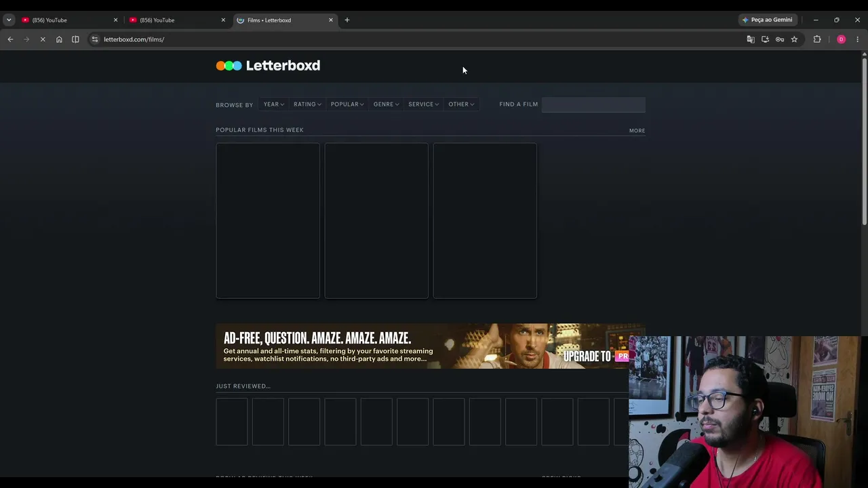This screenshot has height=488, width=868.
Task: Open the Chrome three-dot menu
Action: pos(857,39)
